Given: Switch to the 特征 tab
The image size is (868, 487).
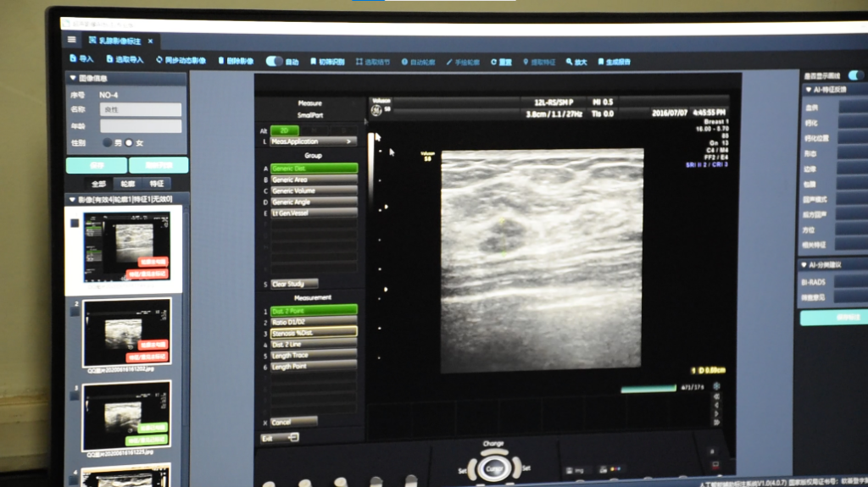Looking at the screenshot, I should 156,183.
